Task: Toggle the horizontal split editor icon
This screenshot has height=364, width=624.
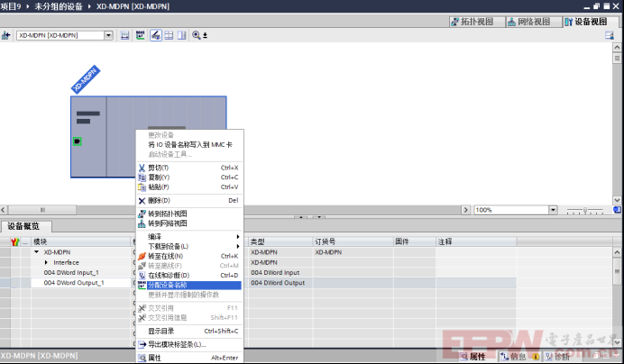Action: click(x=169, y=35)
